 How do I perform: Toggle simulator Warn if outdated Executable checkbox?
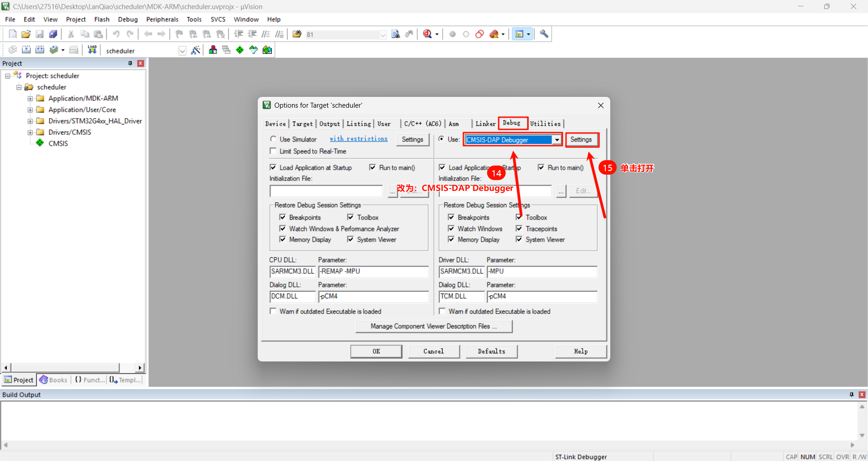click(273, 311)
